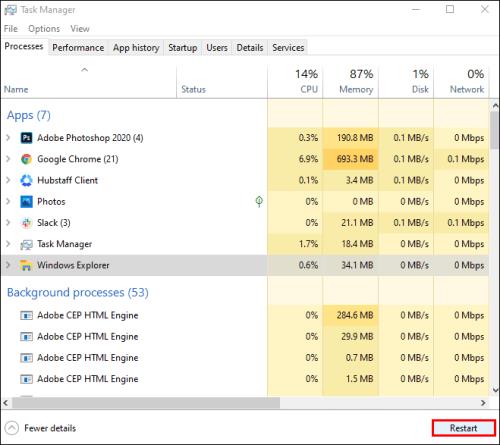
Task: Switch to the Performance tab
Action: pos(78,48)
